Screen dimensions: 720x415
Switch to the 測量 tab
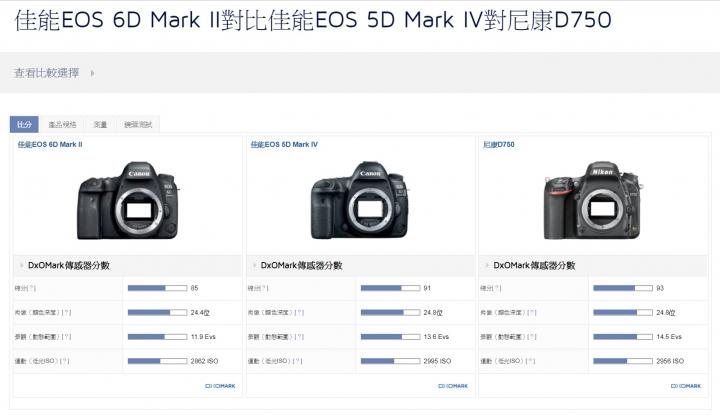tap(100, 124)
